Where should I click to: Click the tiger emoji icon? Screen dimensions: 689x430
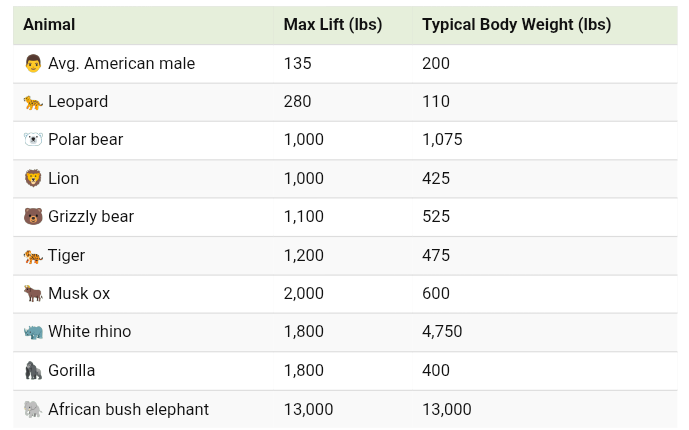[33, 256]
